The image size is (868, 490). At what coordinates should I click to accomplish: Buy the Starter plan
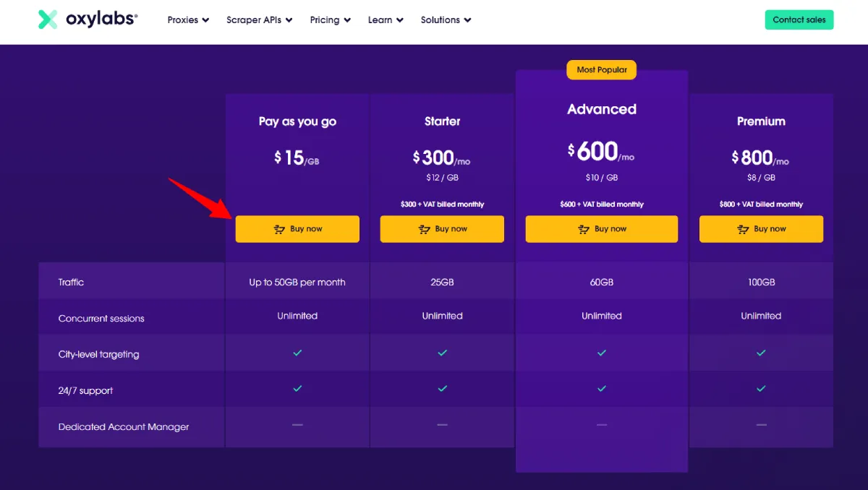coord(442,229)
